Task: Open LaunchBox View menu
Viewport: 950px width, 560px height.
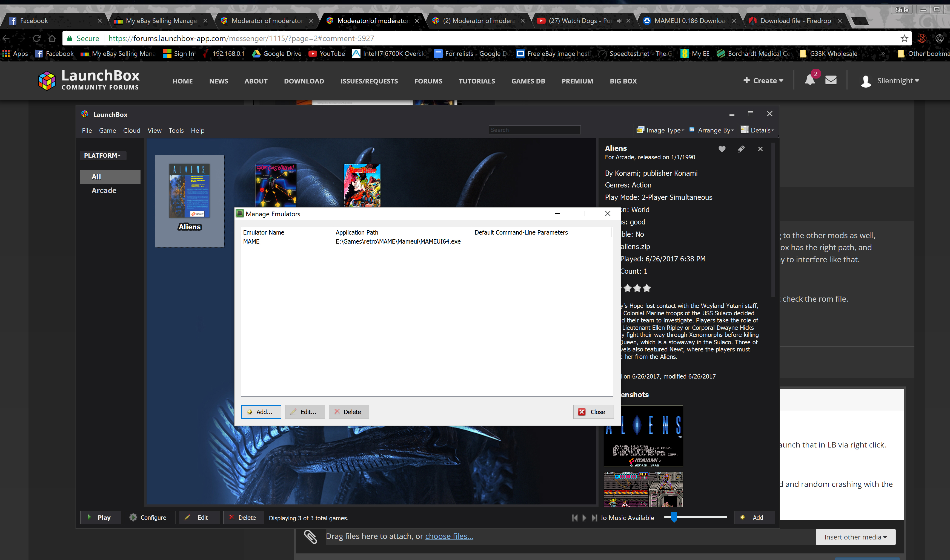Action: 154,131
